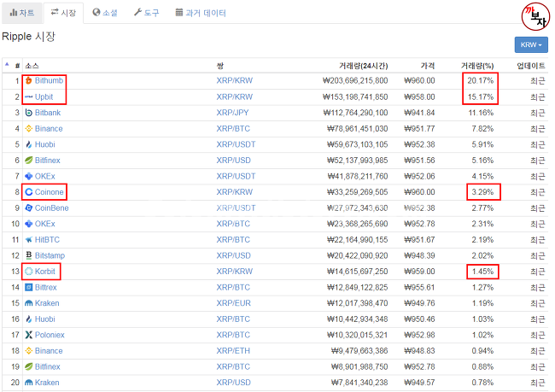Select the ₩203,696,215,800 volume cell

[x=355, y=81]
